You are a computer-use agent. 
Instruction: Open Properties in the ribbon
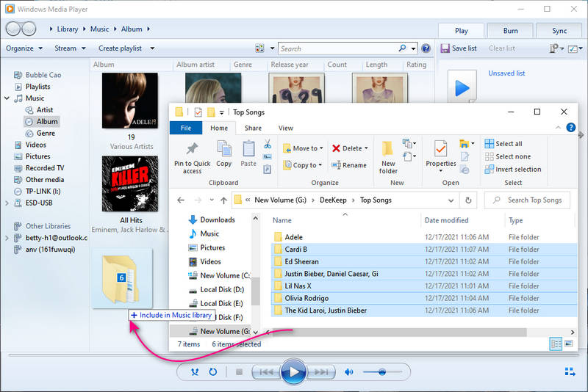tap(440, 156)
